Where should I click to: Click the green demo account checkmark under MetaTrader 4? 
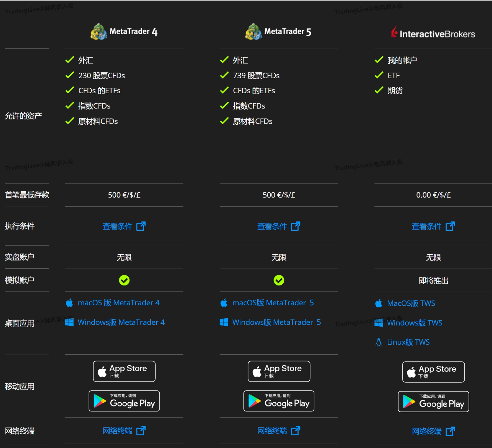tap(124, 280)
